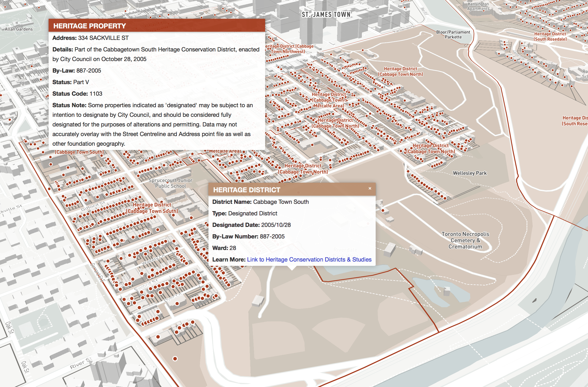Click the Cabbage Town Northwest district label
Image resolution: width=588 pixels, height=387 pixels.
[289, 49]
